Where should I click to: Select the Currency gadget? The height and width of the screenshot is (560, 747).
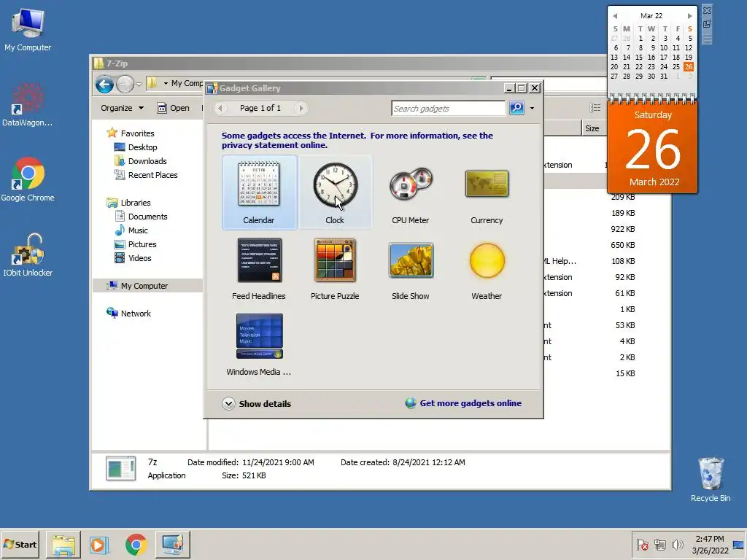coord(487,192)
